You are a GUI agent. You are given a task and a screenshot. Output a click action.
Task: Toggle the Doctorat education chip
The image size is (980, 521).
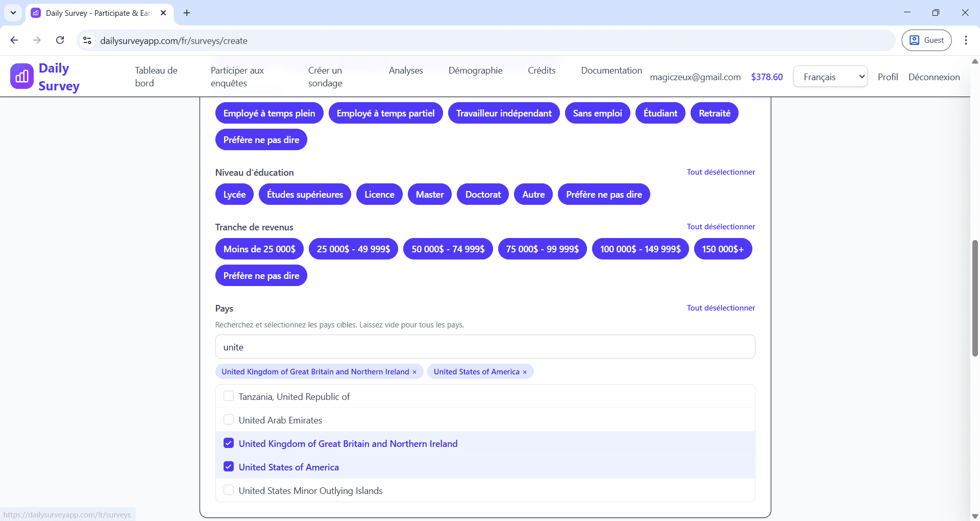click(x=483, y=195)
